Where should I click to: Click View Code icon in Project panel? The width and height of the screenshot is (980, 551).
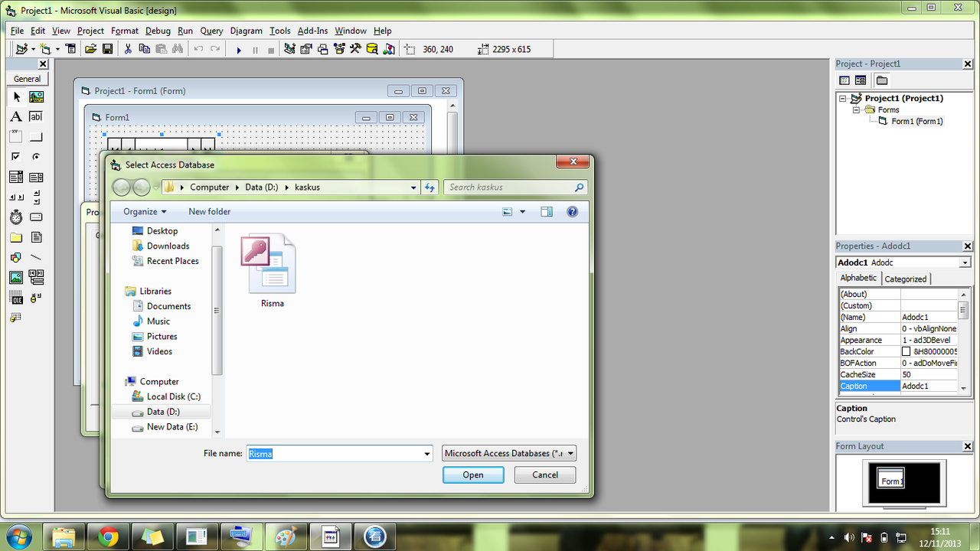844,80
